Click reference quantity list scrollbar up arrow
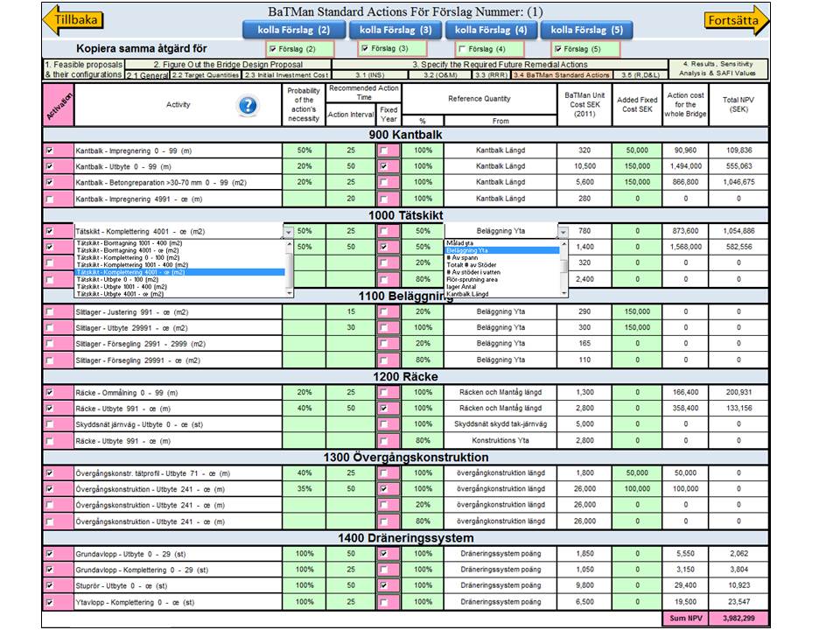Image resolution: width=840 pixels, height=630 pixels. click(563, 242)
